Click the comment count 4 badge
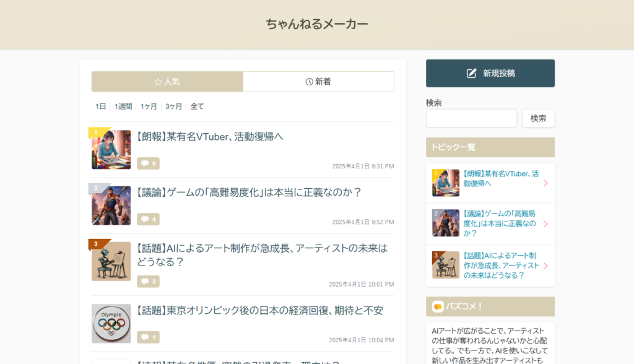The width and height of the screenshot is (634, 364). 148,219
